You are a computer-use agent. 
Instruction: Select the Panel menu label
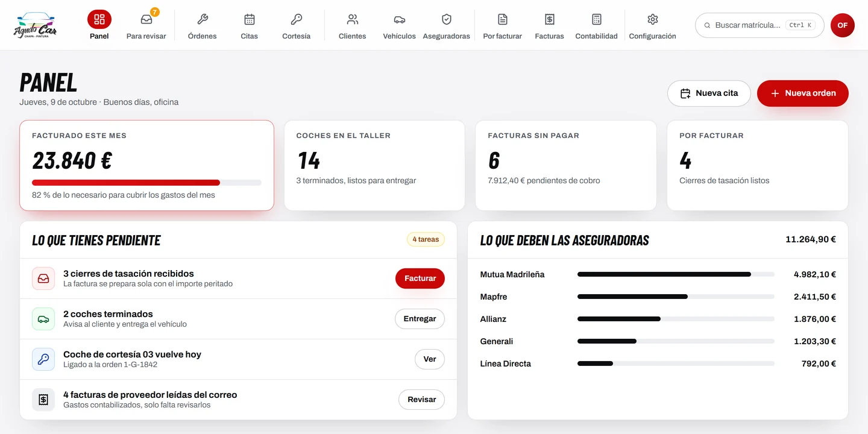coord(99,36)
